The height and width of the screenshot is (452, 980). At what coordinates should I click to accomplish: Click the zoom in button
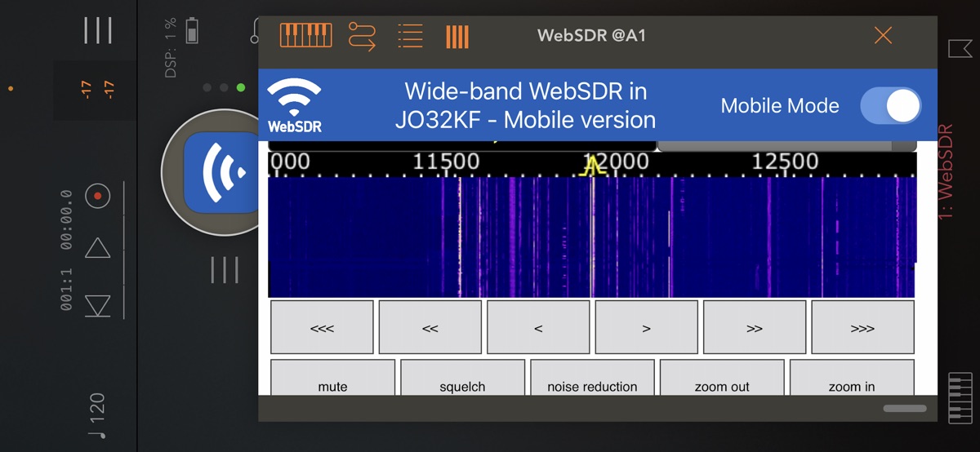click(x=852, y=380)
